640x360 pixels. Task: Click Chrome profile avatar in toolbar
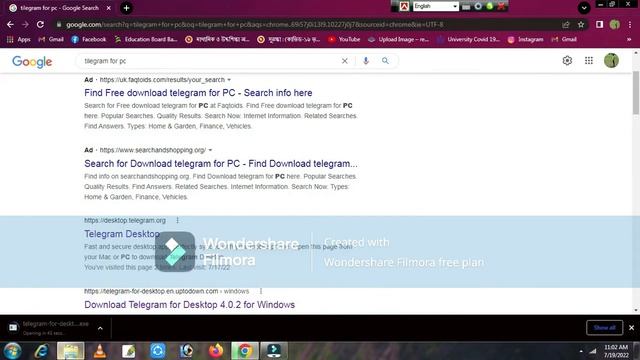(x=615, y=24)
